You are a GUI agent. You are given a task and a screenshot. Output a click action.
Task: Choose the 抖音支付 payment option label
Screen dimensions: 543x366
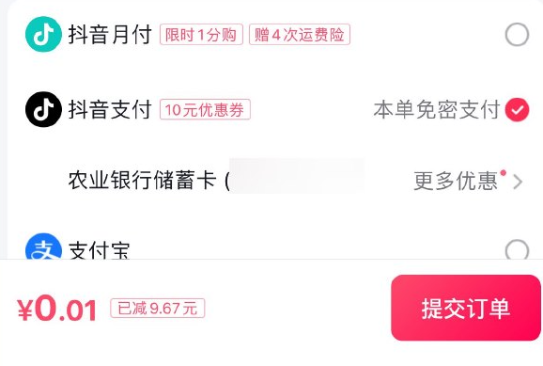coord(110,110)
